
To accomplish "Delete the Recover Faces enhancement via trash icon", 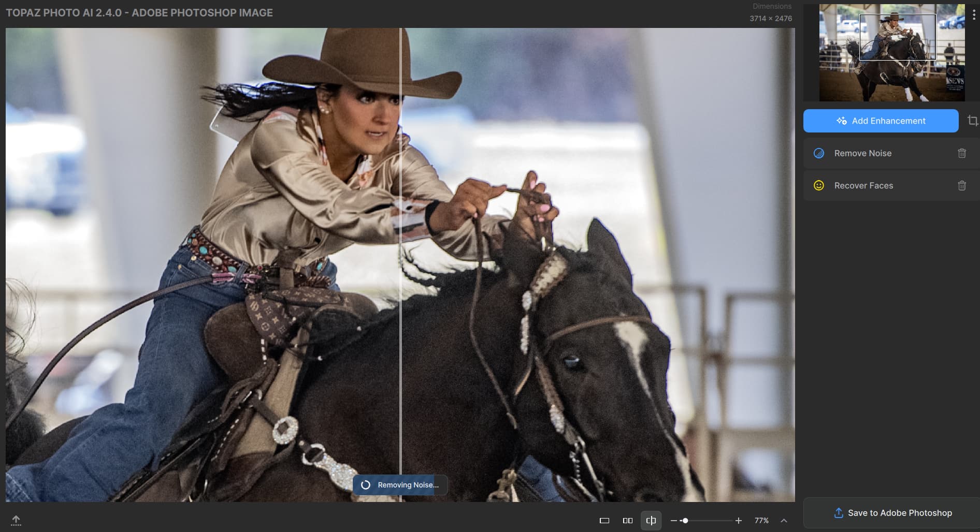I will click(962, 185).
